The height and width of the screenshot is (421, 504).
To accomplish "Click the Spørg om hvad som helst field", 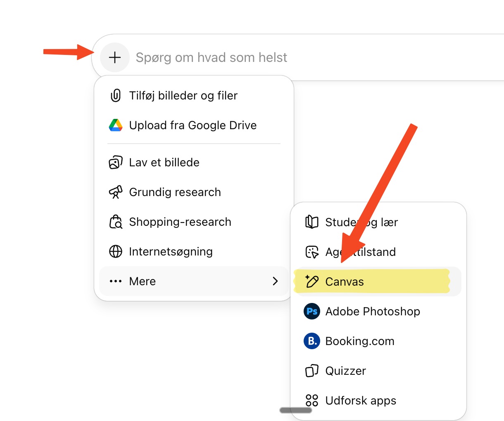I will point(289,57).
